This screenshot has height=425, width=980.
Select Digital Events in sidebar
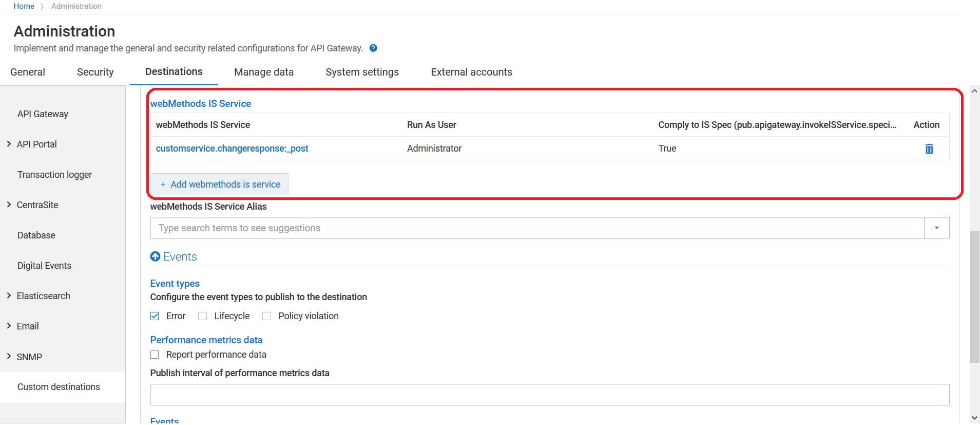pos(44,266)
